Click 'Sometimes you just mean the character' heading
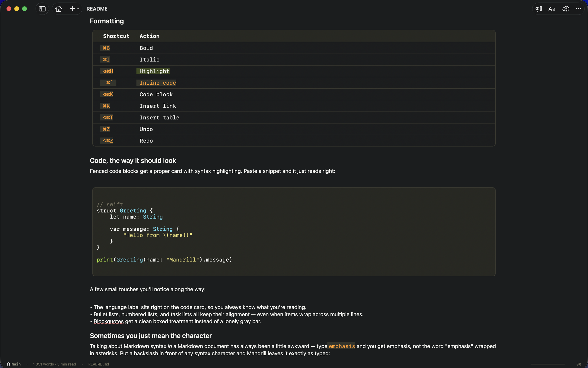Viewport: 588px width, 368px height. (x=151, y=336)
